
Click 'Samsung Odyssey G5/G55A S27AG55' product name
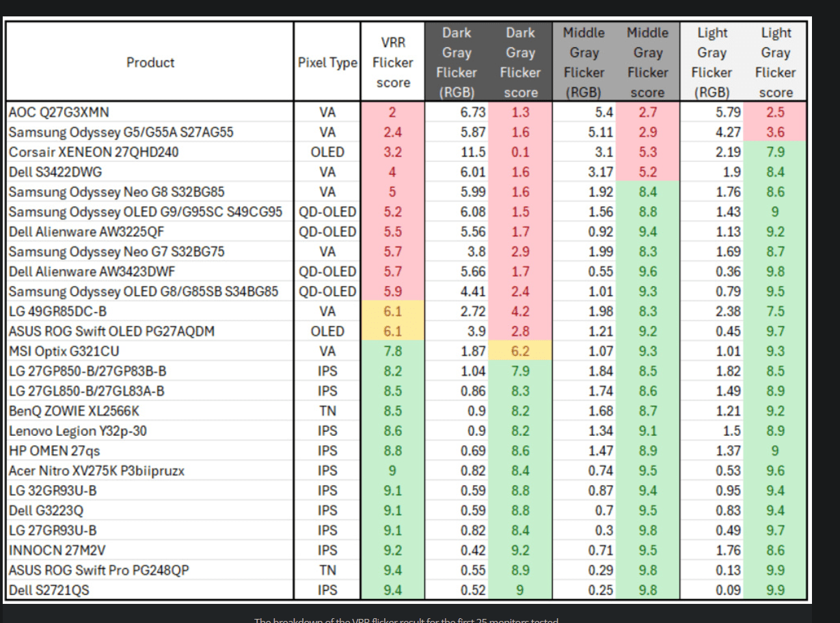(x=121, y=133)
